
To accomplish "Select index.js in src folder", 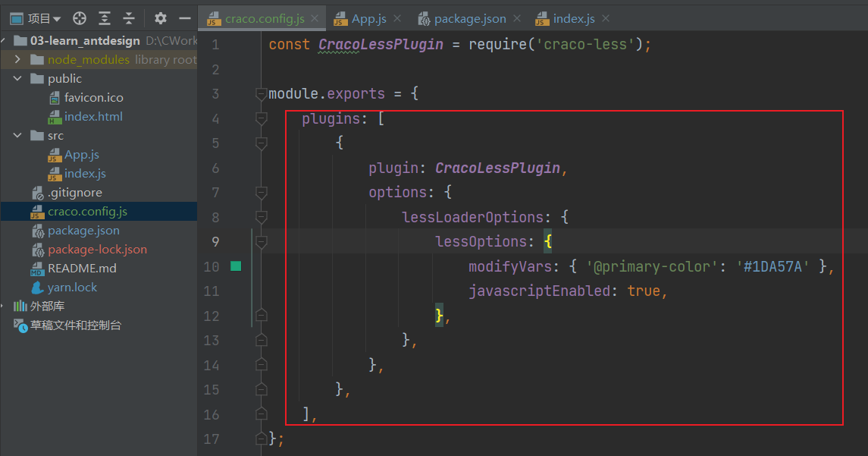I will (85, 174).
